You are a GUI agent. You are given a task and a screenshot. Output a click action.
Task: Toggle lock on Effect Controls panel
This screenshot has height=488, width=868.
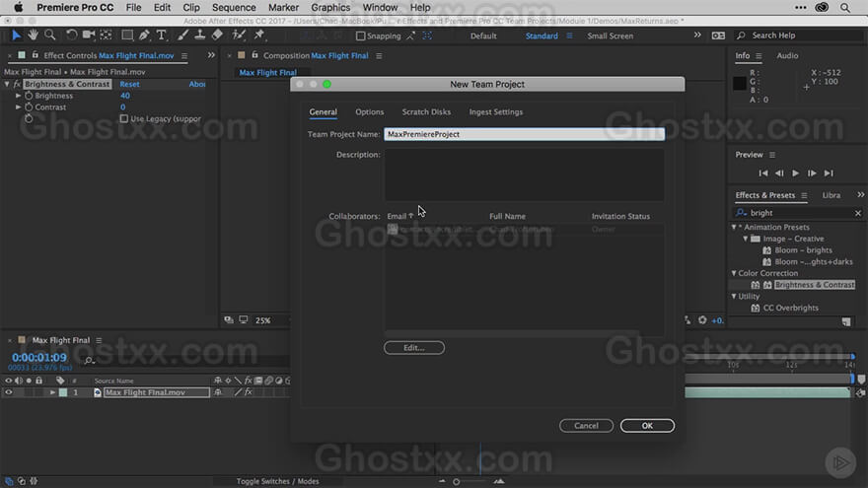tap(35, 55)
